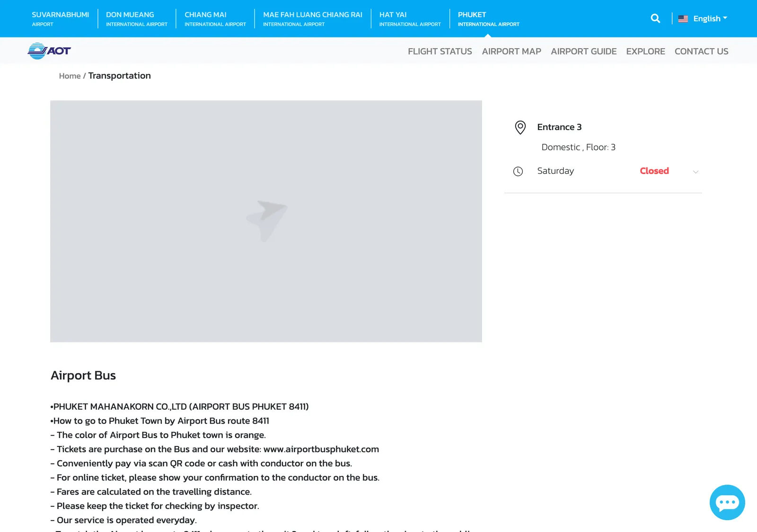The image size is (757, 532).
Task: Click the keep ticket for inspector line
Action: coord(155,506)
